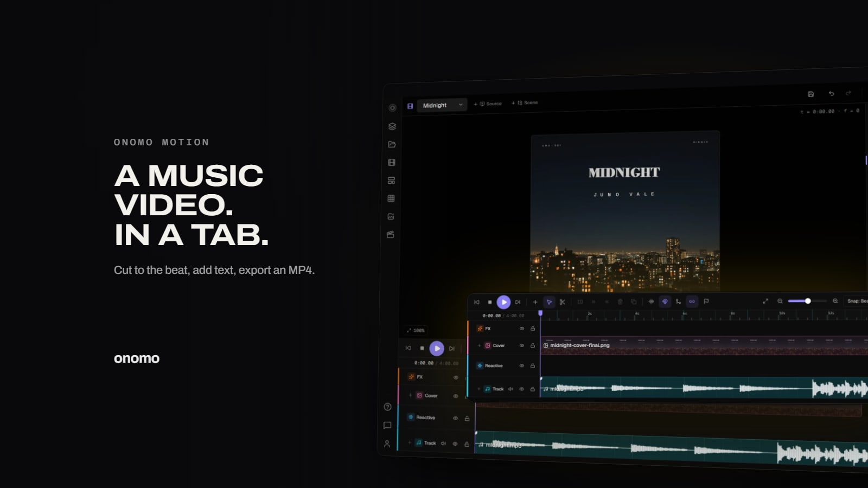This screenshot has height=488, width=868.
Task: Expand the Cover track in the floating timeline
Action: [x=479, y=345]
